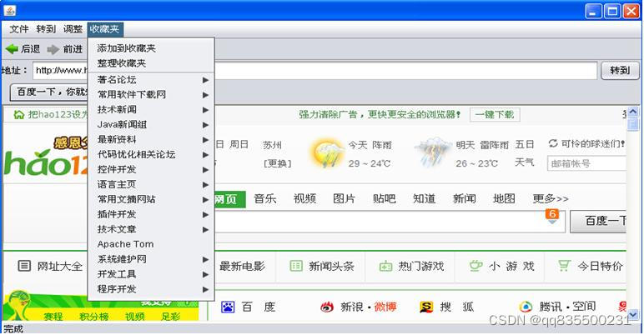This screenshot has height=335, width=644.
Task: Click the refresh icon beside 可怜的球迷们
Action: click(553, 143)
